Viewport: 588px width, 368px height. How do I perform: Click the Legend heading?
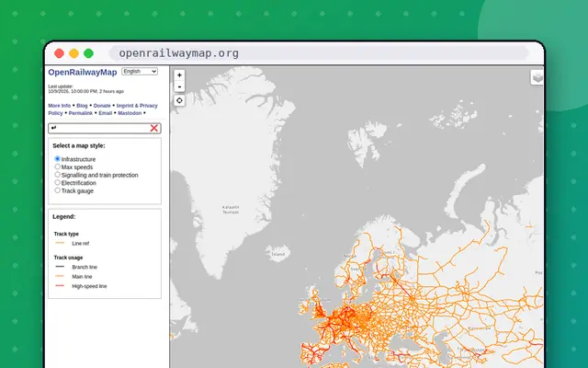[x=63, y=217]
